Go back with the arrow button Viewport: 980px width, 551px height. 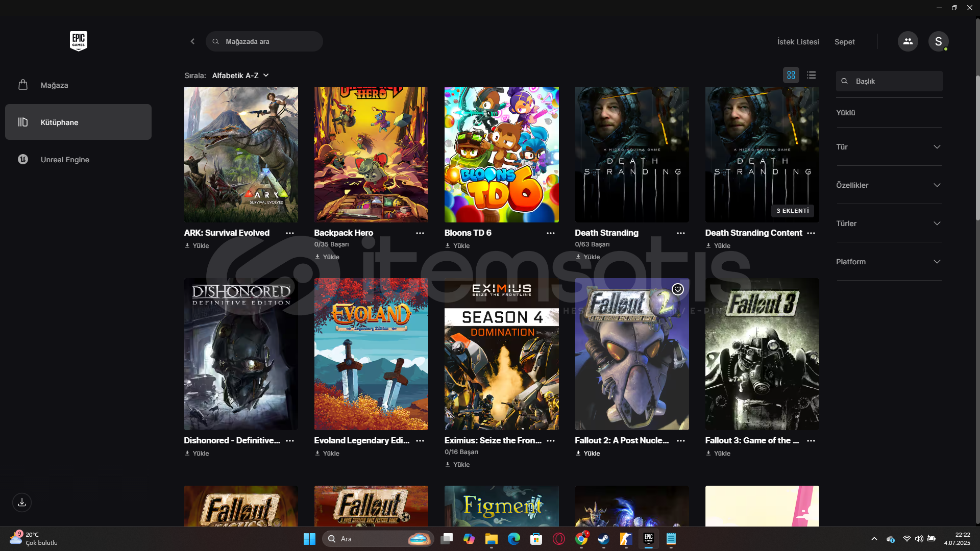point(192,41)
